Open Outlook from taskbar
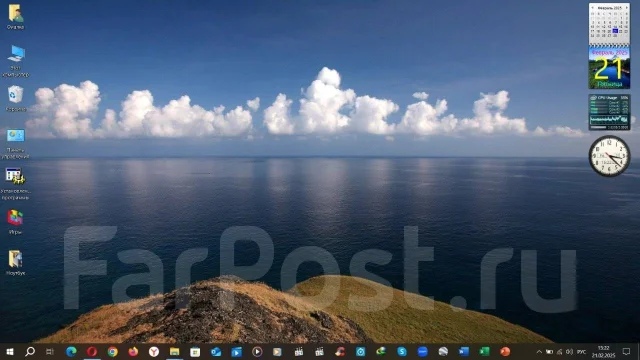The width and height of the screenshot is (640, 360). 216,351
